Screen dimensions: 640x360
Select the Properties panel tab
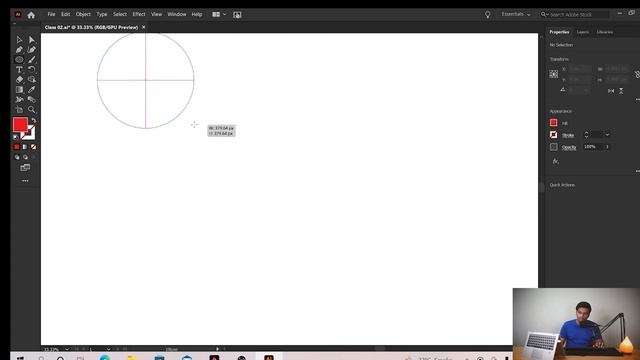tap(559, 32)
